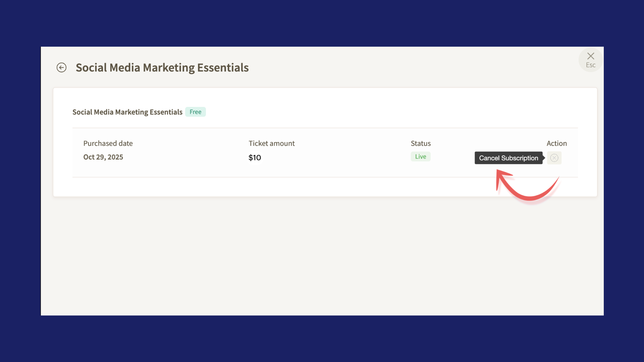Screen dimensions: 644x362
Task: Click the Esc label under close icon
Action: tap(591, 65)
